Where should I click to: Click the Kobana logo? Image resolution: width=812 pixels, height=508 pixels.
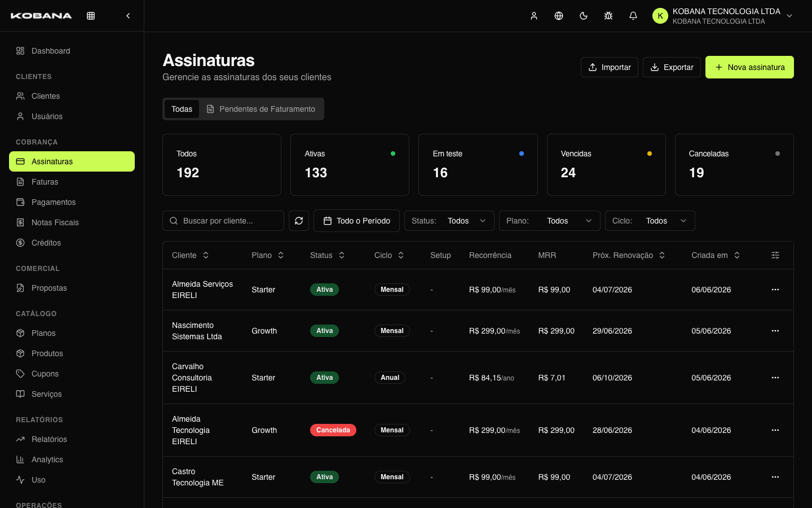(x=41, y=16)
